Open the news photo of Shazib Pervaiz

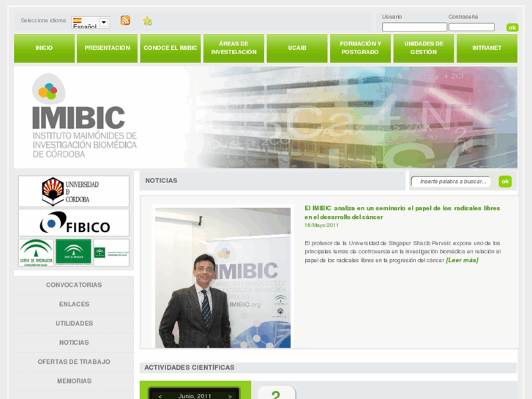point(222,277)
